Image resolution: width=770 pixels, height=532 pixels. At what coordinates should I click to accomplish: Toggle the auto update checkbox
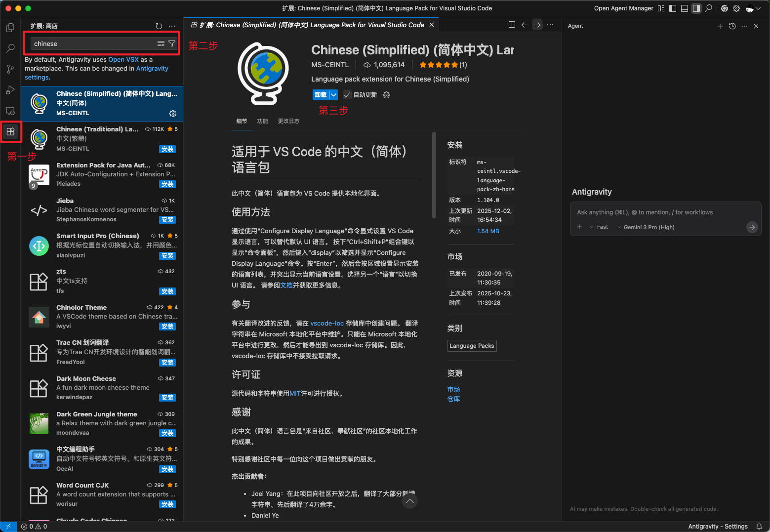point(347,95)
